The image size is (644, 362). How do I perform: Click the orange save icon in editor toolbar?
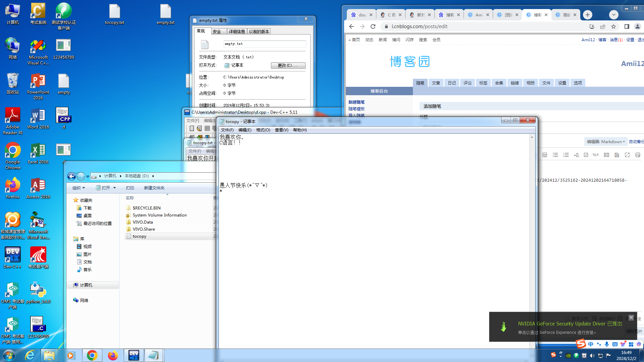[617, 155]
